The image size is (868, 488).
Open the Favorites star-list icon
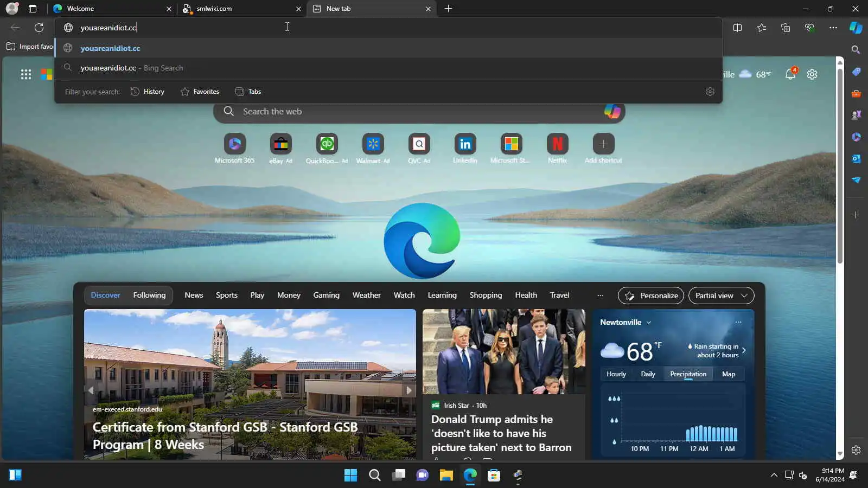coord(762,28)
